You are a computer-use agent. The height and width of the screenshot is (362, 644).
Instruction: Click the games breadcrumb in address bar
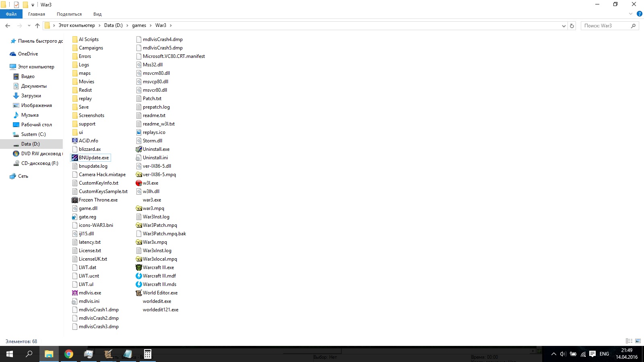point(139,25)
